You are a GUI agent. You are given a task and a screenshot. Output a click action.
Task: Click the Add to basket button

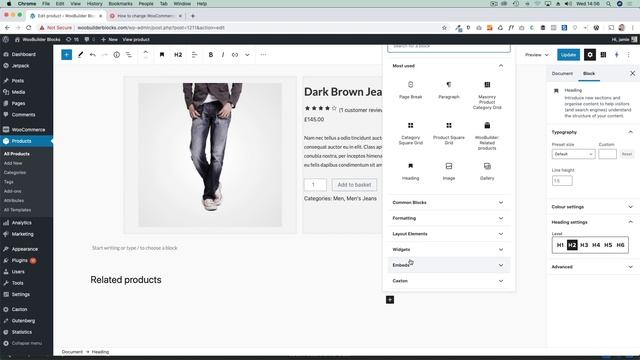[354, 185]
